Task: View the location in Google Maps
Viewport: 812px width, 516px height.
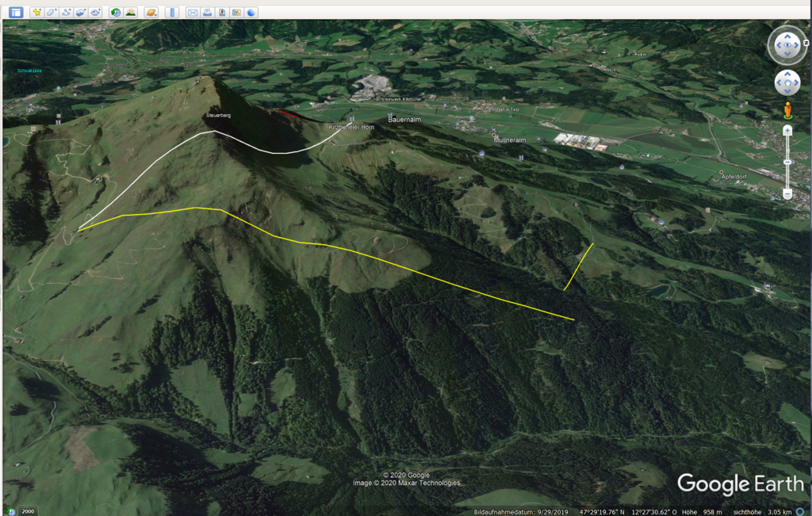Action: tap(236, 13)
